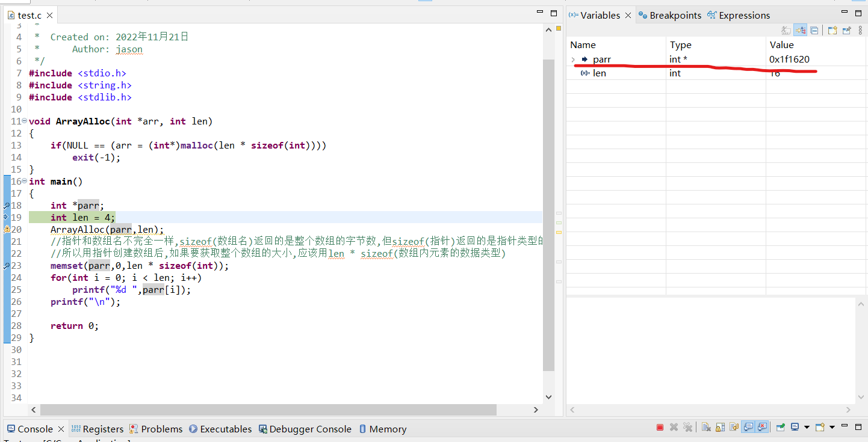Click on the memset call on line 23
The width and height of the screenshot is (868, 442).
140,266
